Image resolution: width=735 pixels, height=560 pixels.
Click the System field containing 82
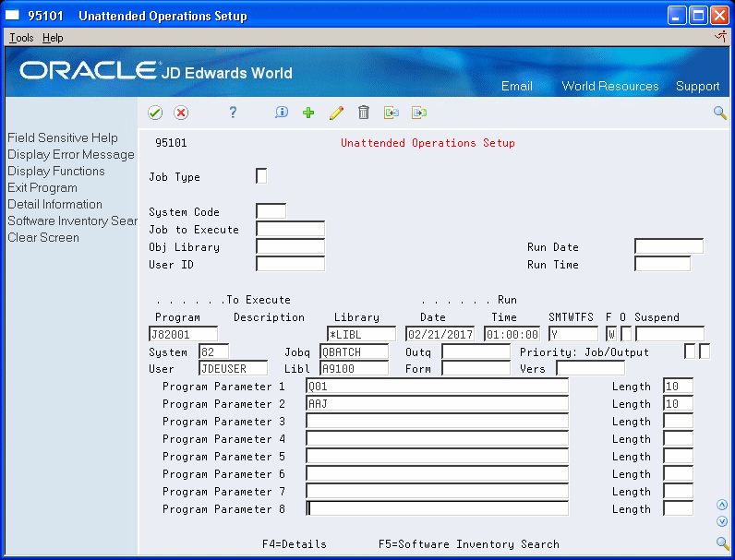213,351
